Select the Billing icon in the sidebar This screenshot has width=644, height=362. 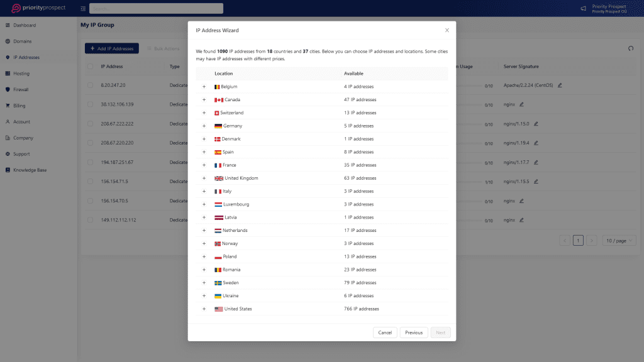[x=9, y=106]
